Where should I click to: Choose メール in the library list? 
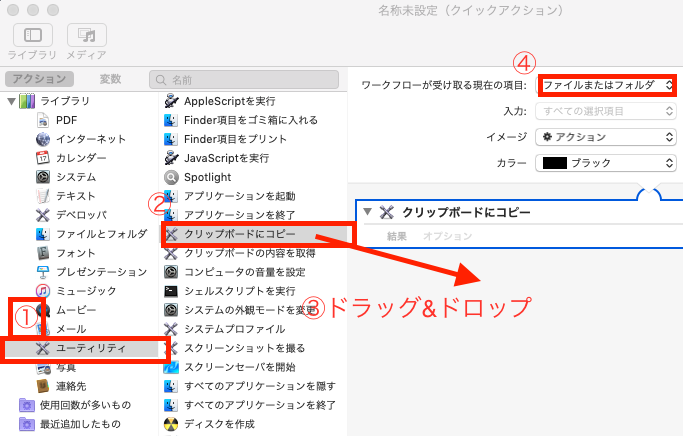[x=71, y=329]
